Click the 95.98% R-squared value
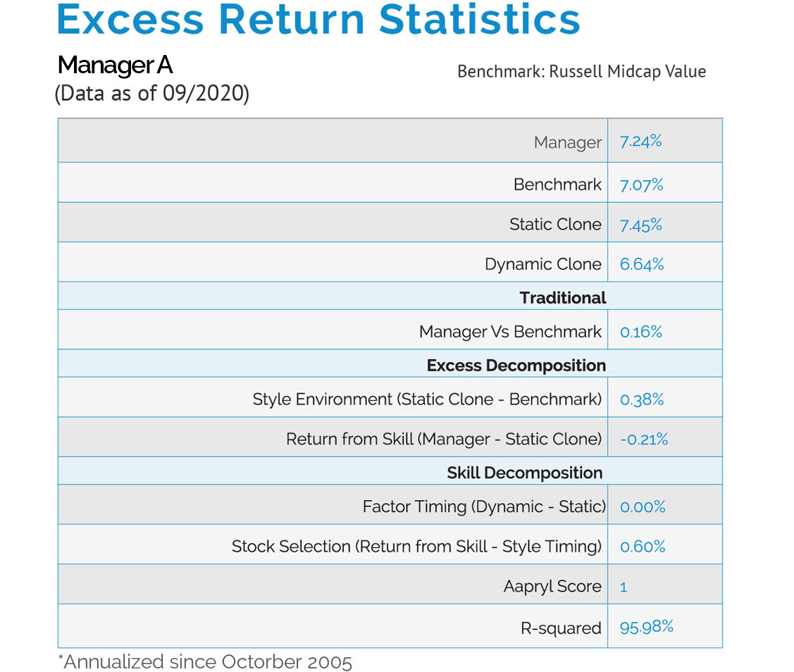 tap(646, 627)
